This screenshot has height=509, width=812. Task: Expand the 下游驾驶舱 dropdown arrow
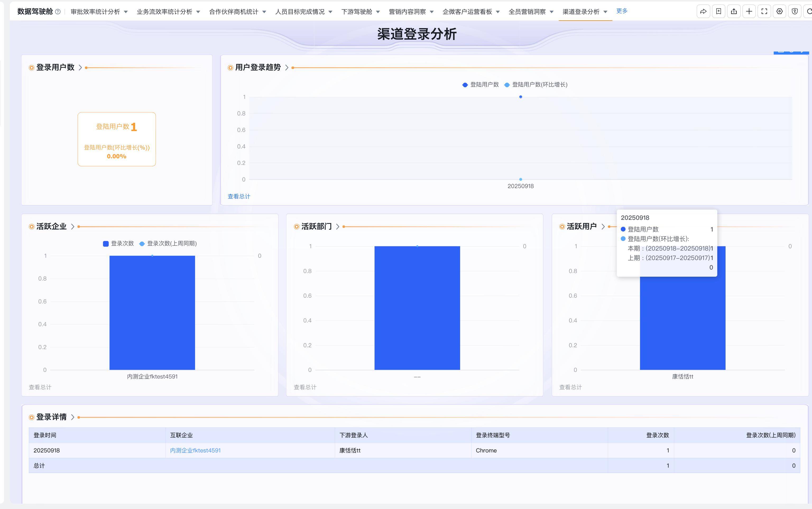[378, 12]
